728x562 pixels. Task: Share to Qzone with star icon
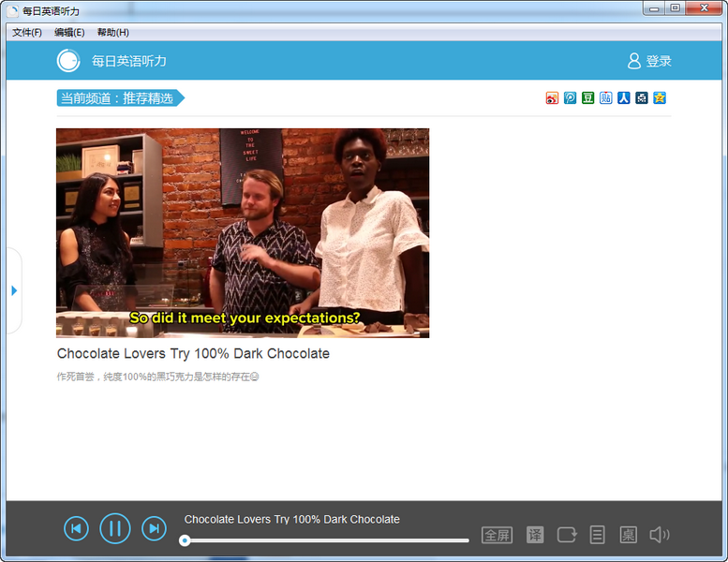coord(660,97)
